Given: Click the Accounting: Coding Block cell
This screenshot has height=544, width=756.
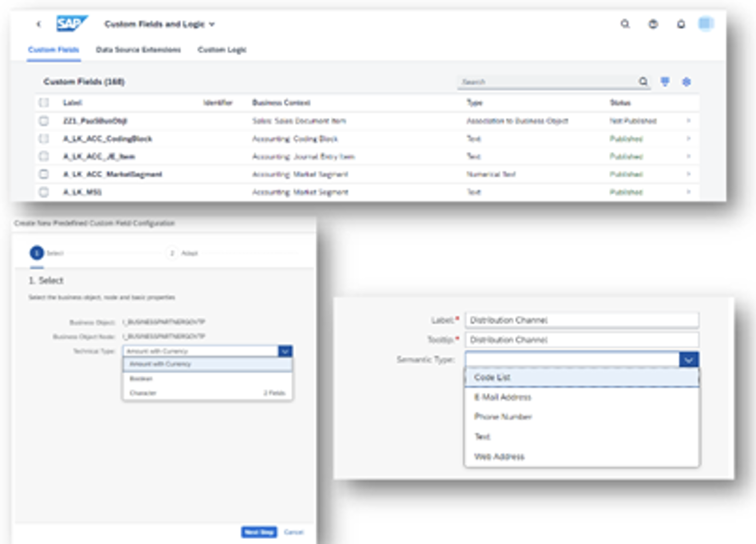Looking at the screenshot, I should (x=295, y=138).
